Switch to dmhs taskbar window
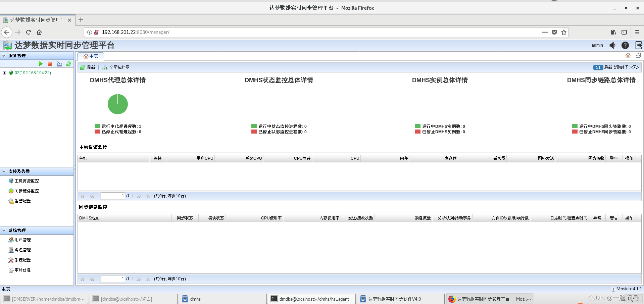The height and width of the screenshot is (304, 644). 222,299
